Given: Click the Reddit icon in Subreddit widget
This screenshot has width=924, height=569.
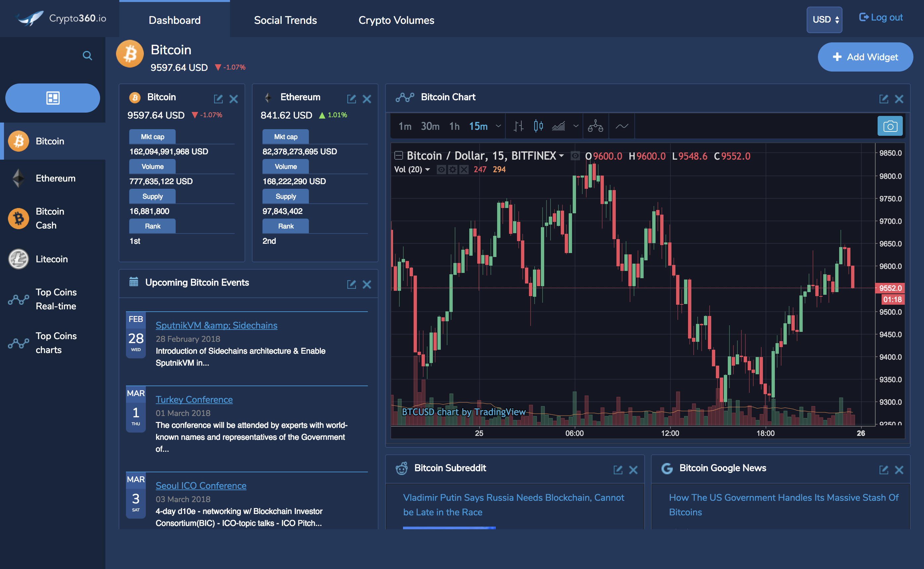Looking at the screenshot, I should coord(402,468).
